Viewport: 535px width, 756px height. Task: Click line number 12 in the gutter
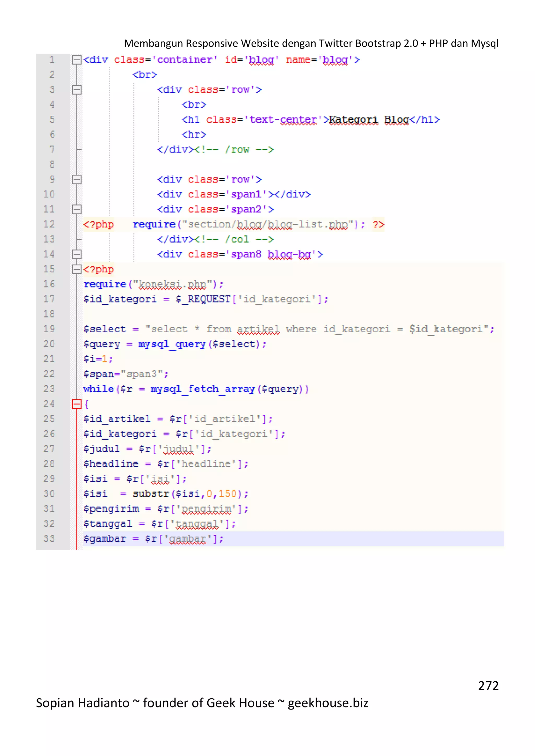[x=49, y=224]
